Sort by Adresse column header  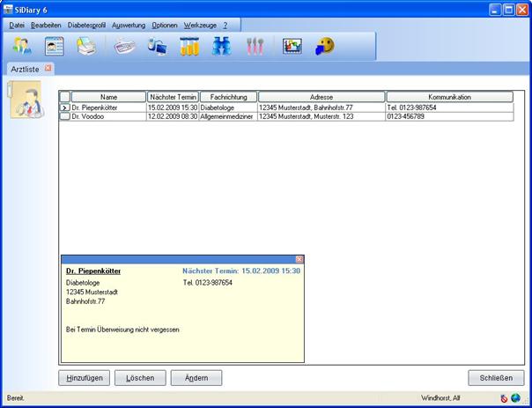point(321,97)
